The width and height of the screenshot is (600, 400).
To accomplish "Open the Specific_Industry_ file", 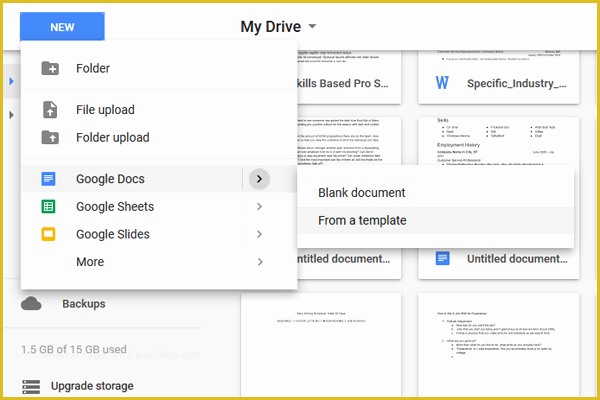I will point(517,83).
